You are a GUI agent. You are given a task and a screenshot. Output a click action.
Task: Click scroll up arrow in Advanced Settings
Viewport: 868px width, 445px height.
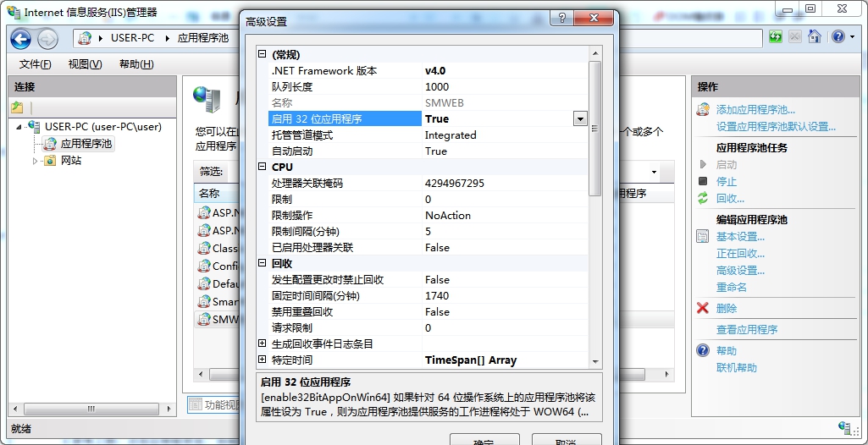pos(595,53)
